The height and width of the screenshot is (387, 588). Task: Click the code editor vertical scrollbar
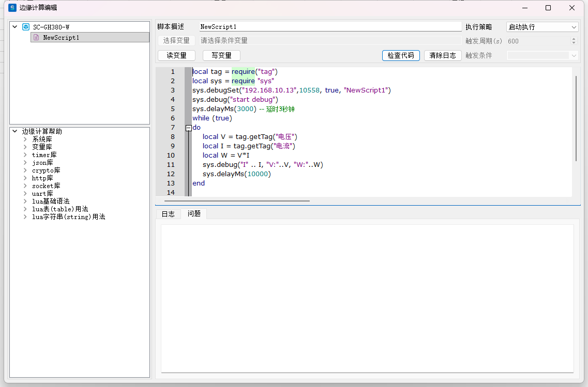pos(577,119)
